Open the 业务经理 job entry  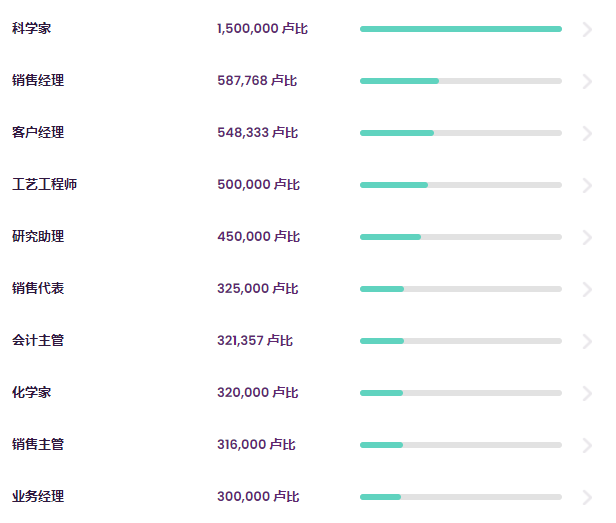coord(38,496)
